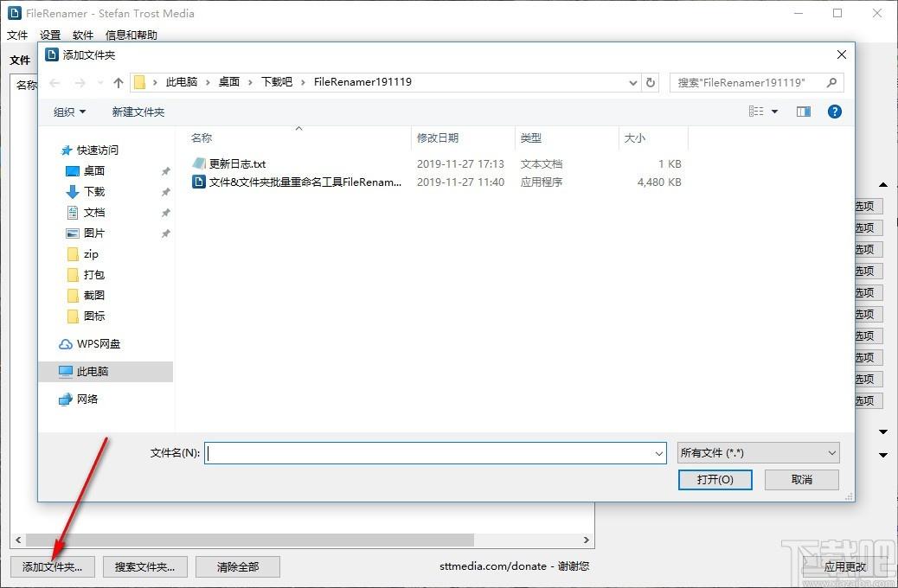Screen dimensions: 898x588
Task: Click horizontal scrollbar thumb in FileRenamer
Action: [250, 540]
